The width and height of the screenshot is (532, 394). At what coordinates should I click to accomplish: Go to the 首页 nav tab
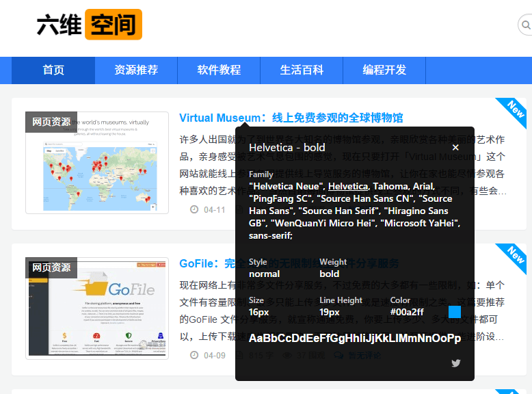tap(53, 70)
